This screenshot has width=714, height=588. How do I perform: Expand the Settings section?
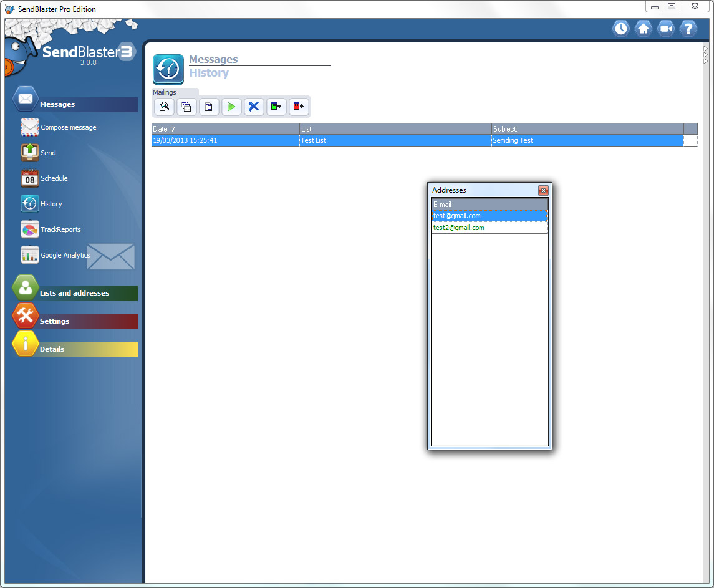55,321
